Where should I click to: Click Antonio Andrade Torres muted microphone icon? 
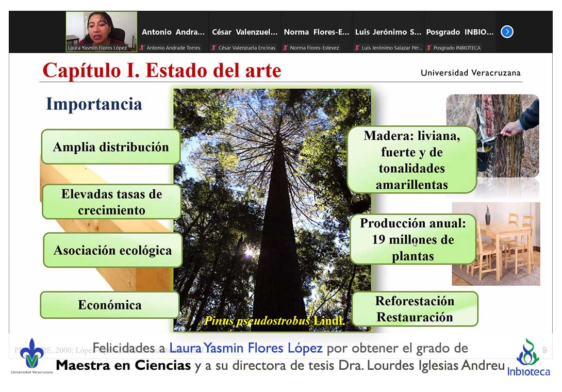(142, 48)
